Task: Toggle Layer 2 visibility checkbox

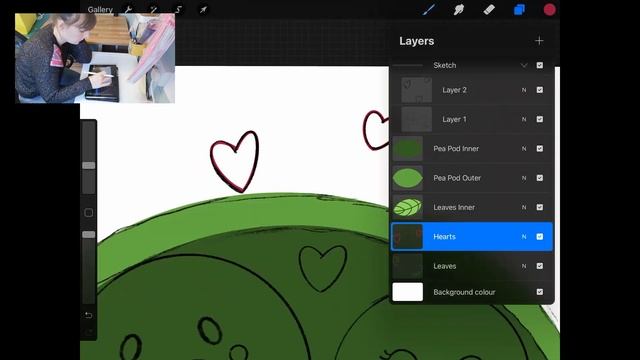Action: [540, 90]
